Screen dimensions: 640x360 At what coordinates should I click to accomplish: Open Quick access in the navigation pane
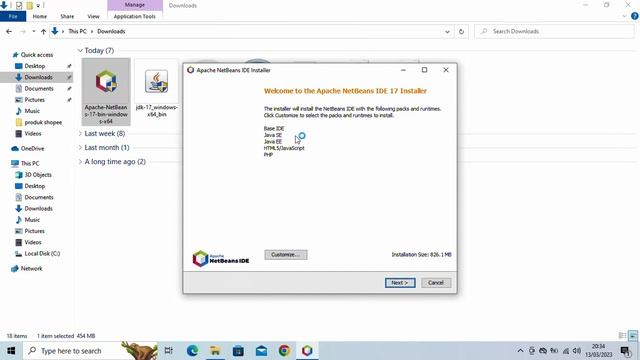[37, 55]
